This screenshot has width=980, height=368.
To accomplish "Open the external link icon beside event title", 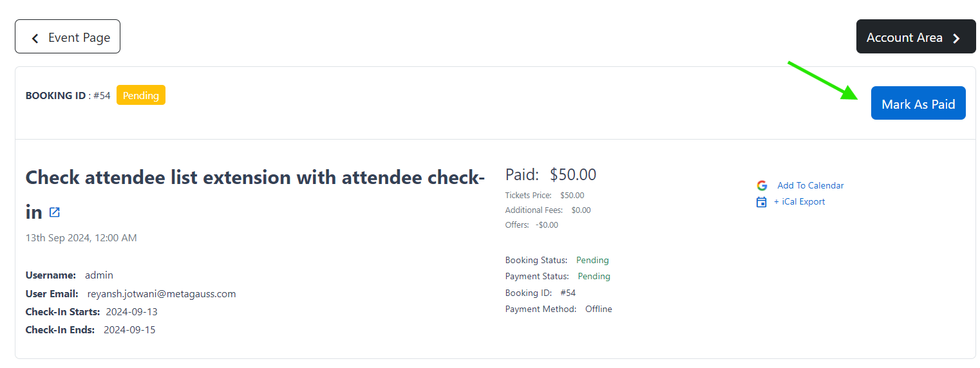I will pyautogui.click(x=55, y=212).
